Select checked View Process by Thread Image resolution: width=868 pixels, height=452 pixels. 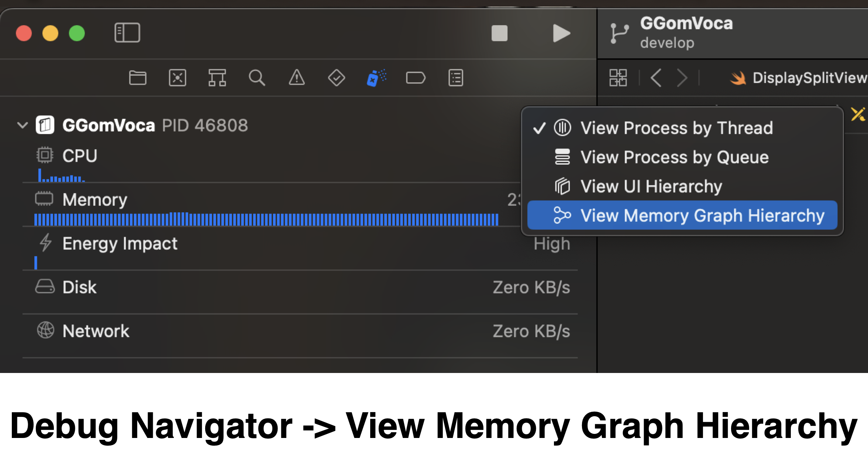[676, 128]
